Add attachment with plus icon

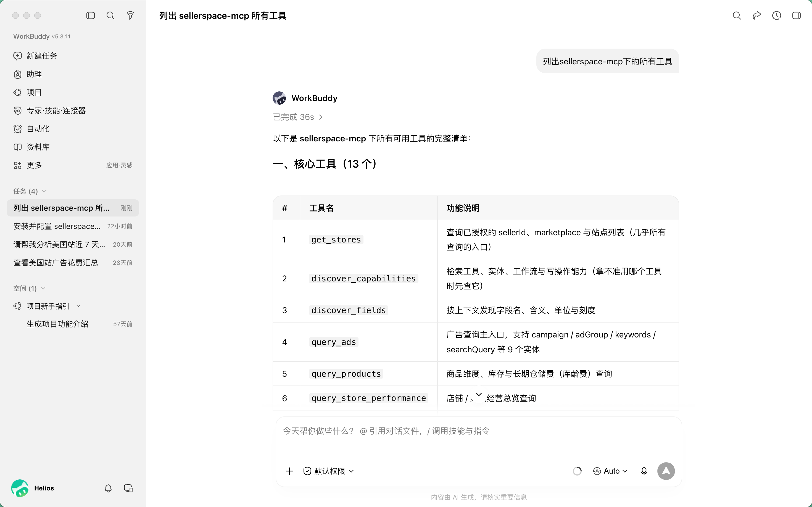tap(289, 471)
